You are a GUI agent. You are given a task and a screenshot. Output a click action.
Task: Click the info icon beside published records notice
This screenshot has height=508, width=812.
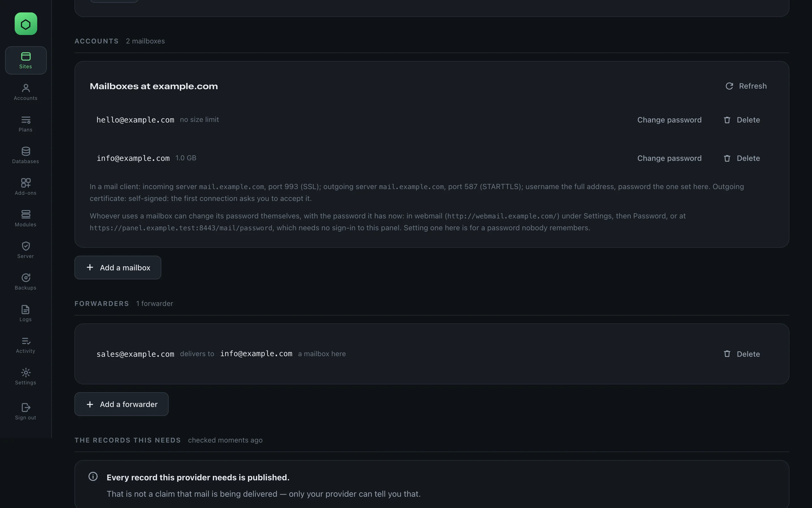(x=93, y=476)
